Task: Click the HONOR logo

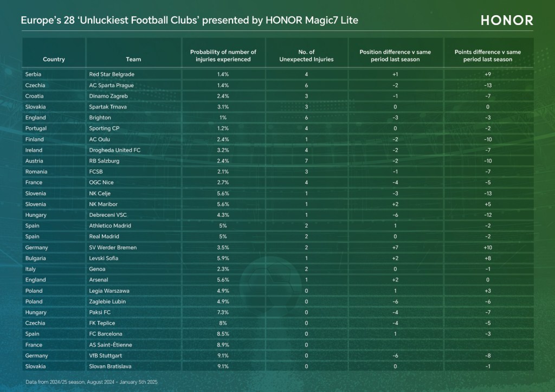Action: tap(507, 20)
